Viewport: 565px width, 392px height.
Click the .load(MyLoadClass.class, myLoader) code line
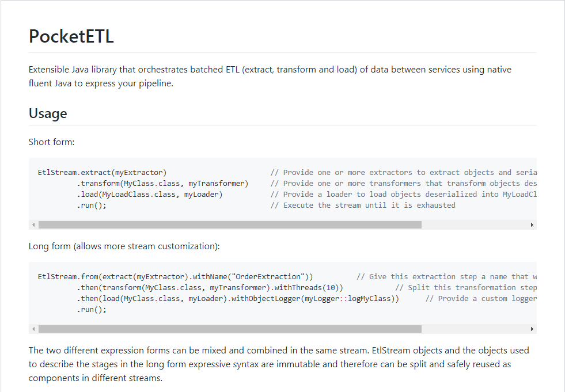pyautogui.click(x=150, y=194)
